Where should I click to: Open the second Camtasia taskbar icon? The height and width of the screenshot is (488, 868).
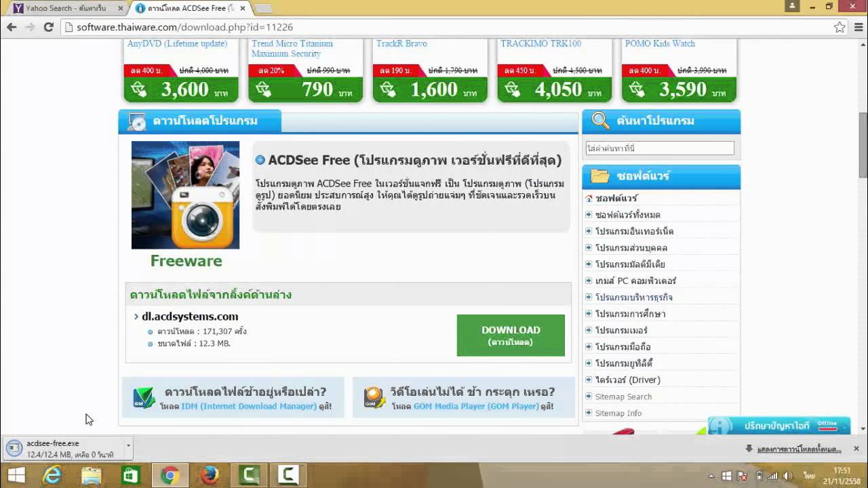coord(288,475)
